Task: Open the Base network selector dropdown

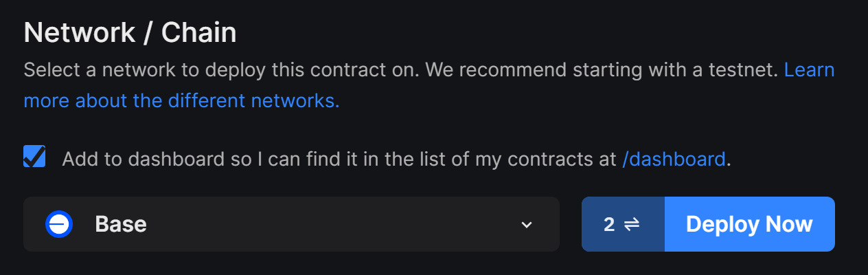Action: (291, 224)
